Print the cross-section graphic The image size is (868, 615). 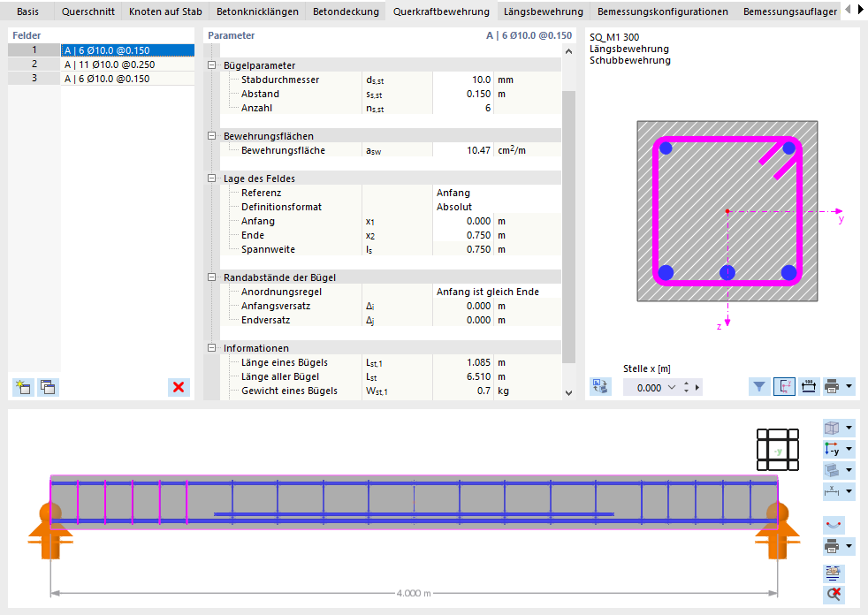(832, 386)
